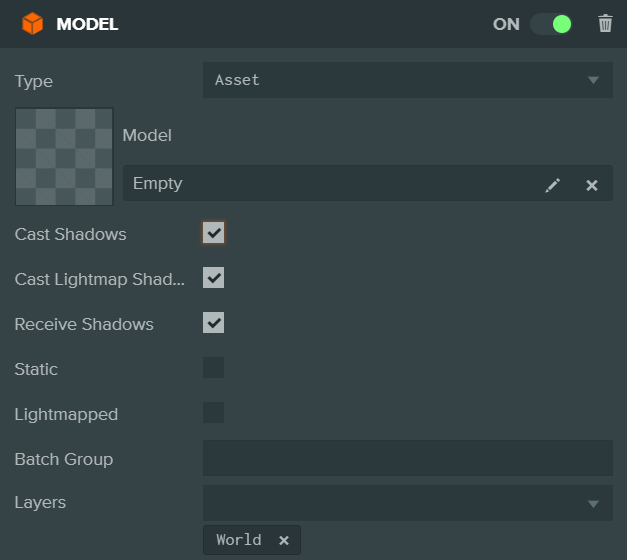Remove the World layer tag

pos(284,540)
